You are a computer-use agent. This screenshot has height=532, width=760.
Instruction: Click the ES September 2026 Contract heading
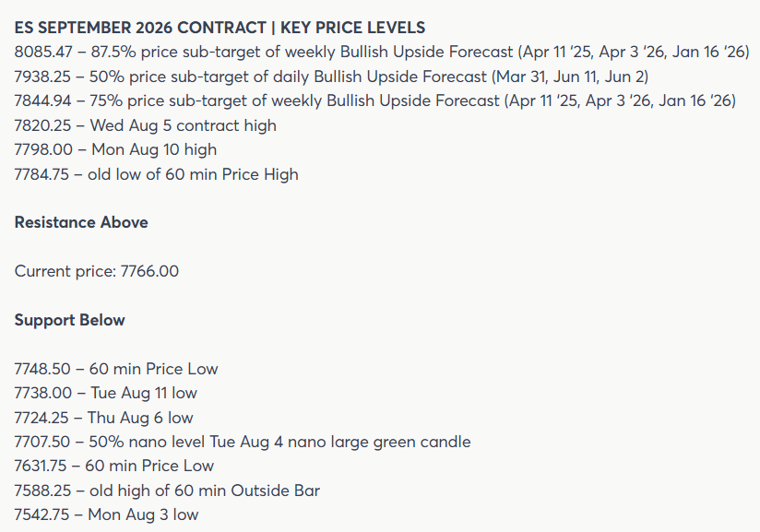[220, 28]
